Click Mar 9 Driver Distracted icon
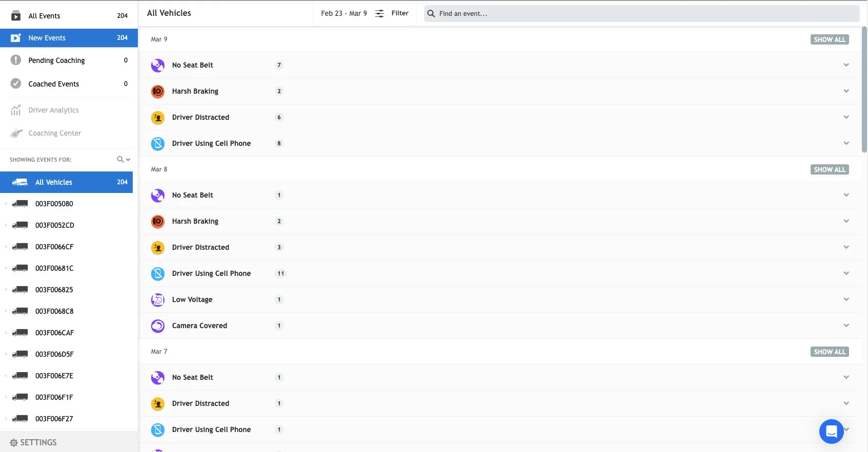The width and height of the screenshot is (868, 452). click(x=158, y=118)
